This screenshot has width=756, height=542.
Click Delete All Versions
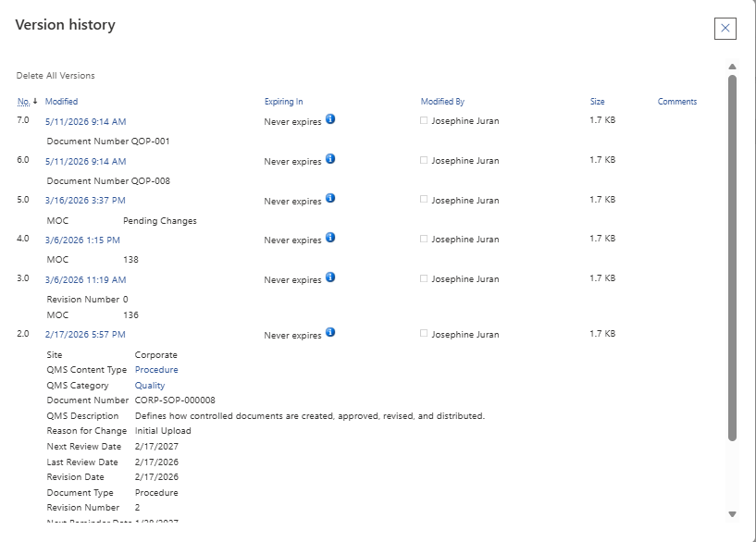point(56,76)
